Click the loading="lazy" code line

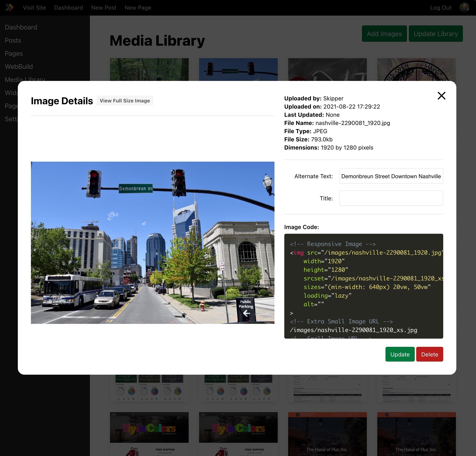pos(327,296)
